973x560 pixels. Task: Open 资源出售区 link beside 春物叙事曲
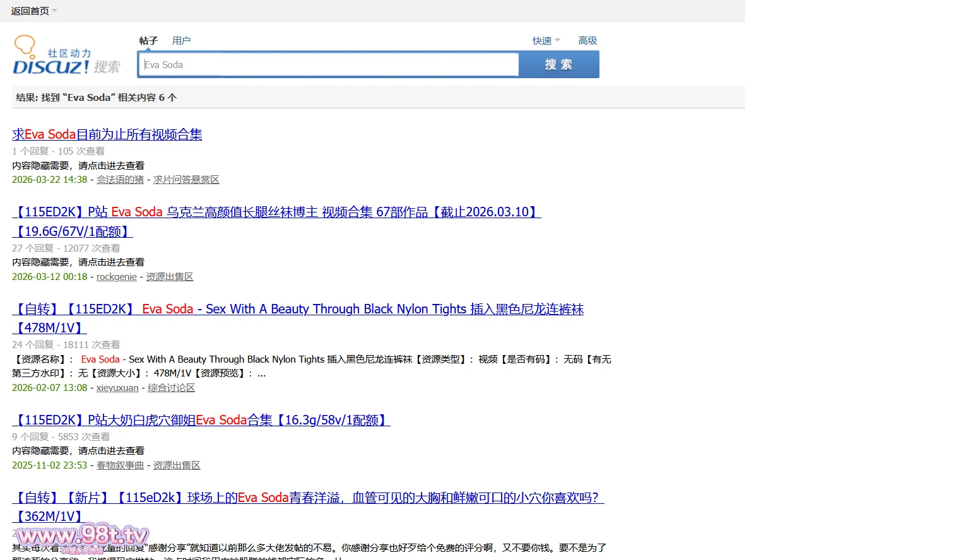[x=177, y=465]
